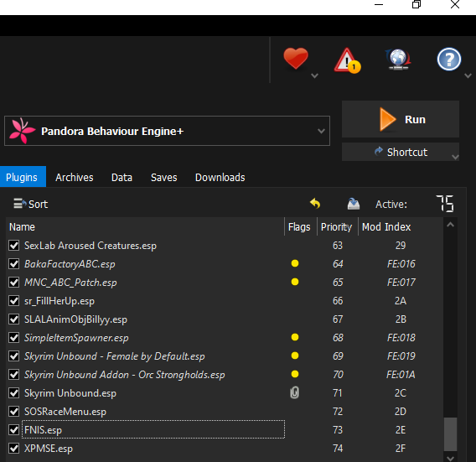Click yellow flag for Orc Strongholds.esp

295,374
